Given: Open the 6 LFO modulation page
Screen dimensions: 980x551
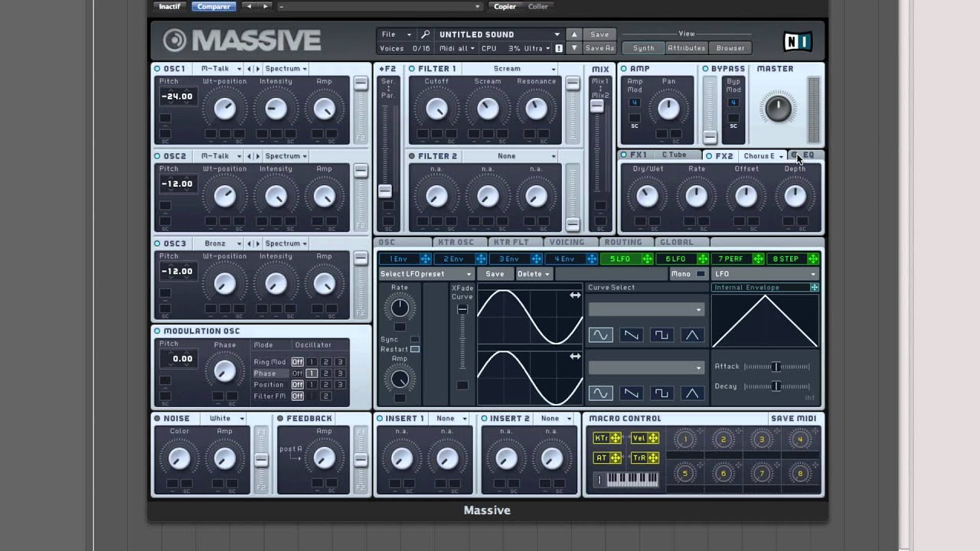Looking at the screenshot, I should [675, 259].
